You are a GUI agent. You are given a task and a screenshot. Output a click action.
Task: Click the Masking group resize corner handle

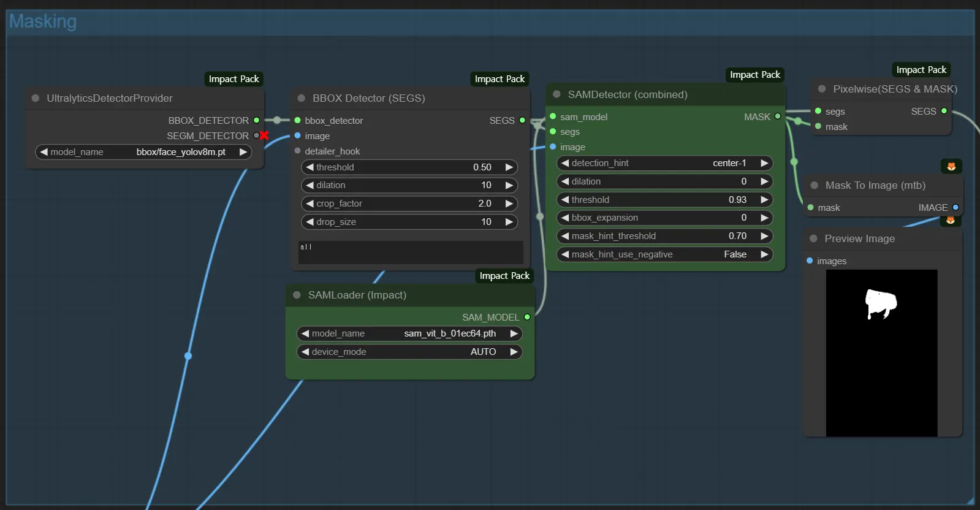[x=969, y=500]
